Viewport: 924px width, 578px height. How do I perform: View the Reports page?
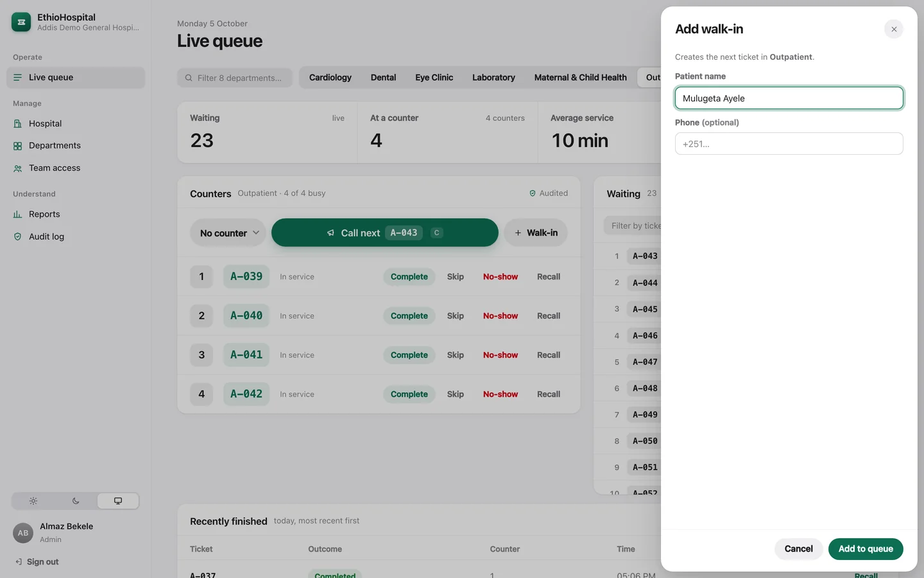point(76,215)
